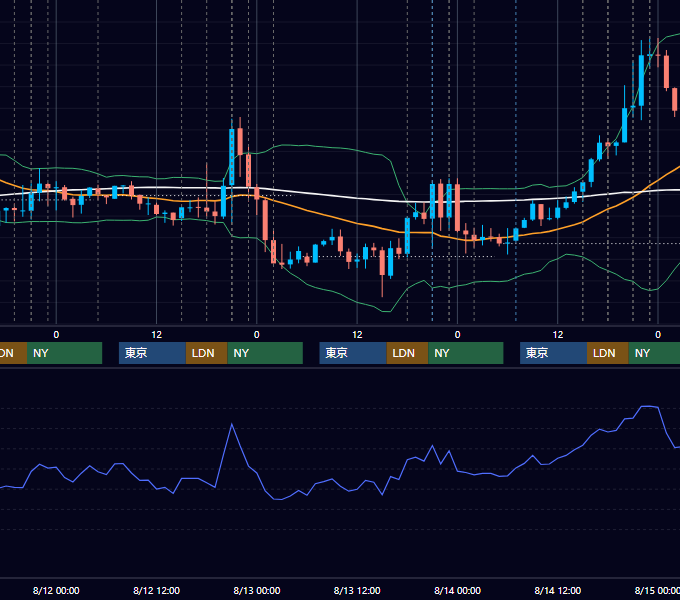
Task: Select the 8/13 00:00 date label
Action: coord(257,590)
